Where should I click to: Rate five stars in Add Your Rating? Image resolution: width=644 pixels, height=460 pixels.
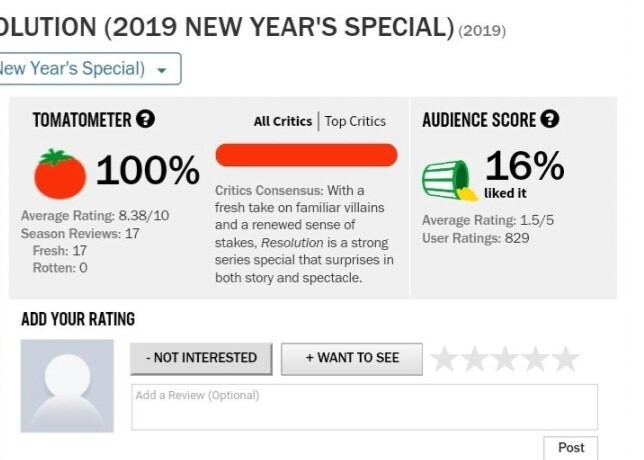click(566, 359)
